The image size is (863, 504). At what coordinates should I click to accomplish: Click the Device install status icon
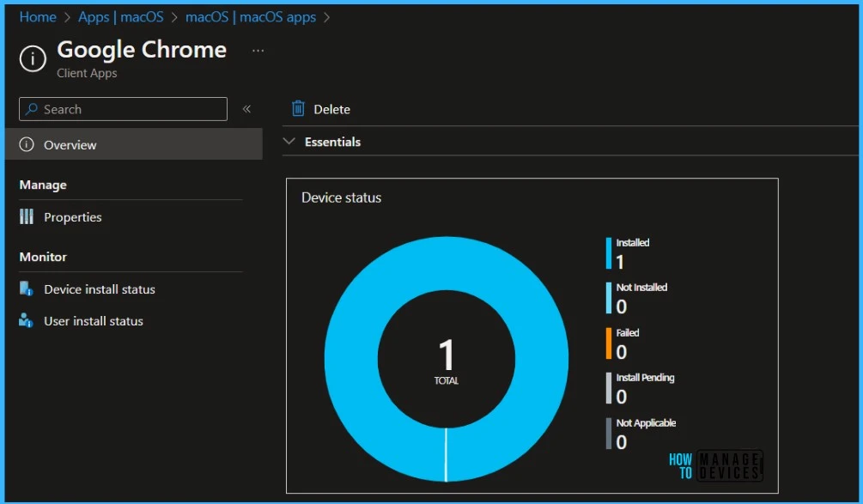pyautogui.click(x=27, y=288)
